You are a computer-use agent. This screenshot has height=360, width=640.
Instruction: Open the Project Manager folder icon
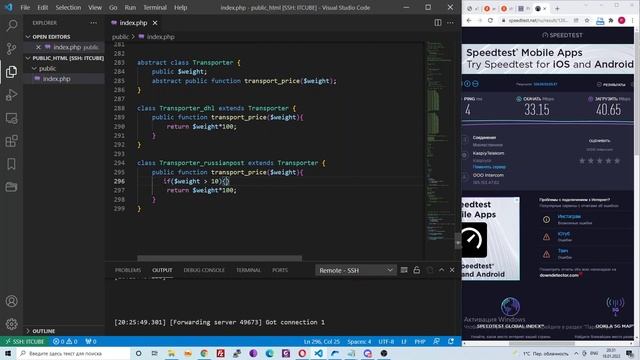point(11,187)
